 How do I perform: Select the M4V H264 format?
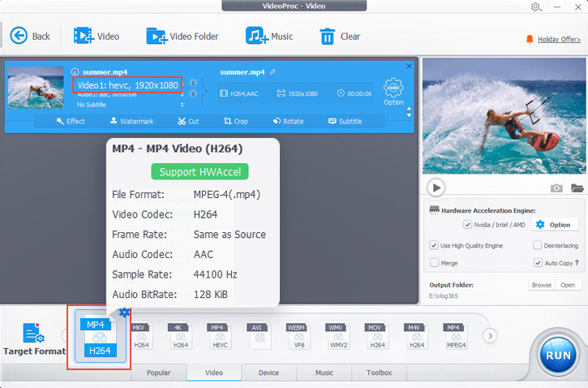416,335
